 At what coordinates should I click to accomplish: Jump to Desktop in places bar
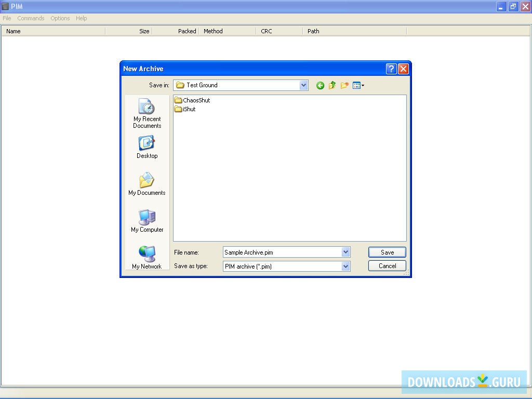coord(147,147)
